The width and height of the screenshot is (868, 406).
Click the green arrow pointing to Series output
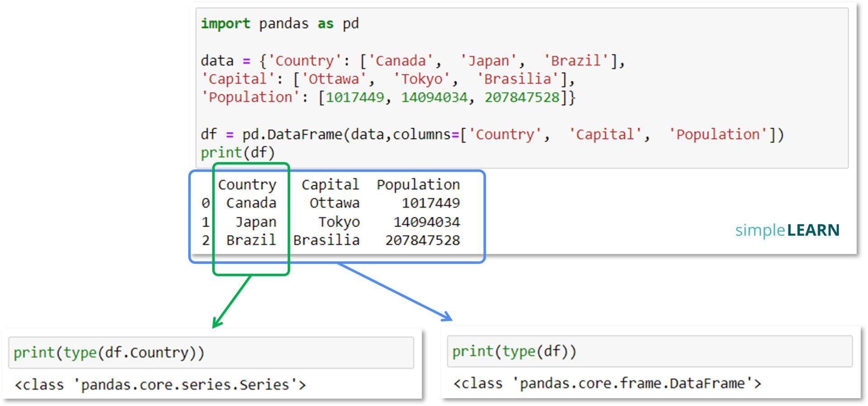[231, 301]
